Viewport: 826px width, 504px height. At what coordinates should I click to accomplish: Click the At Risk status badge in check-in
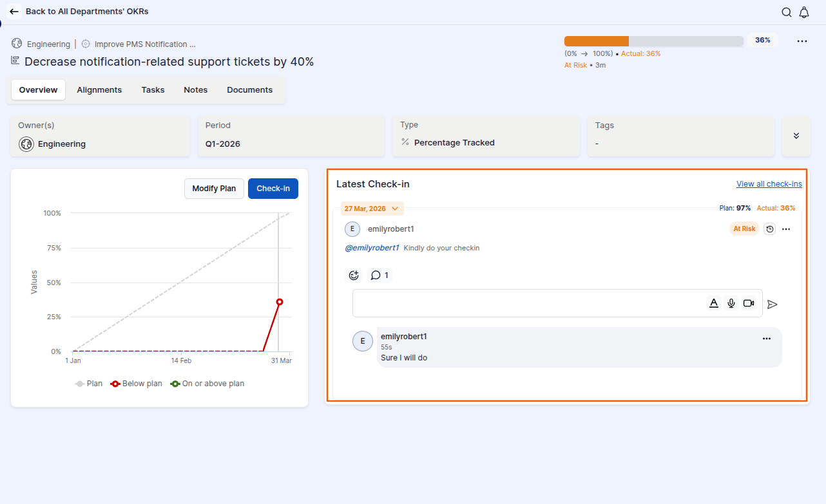(x=744, y=229)
